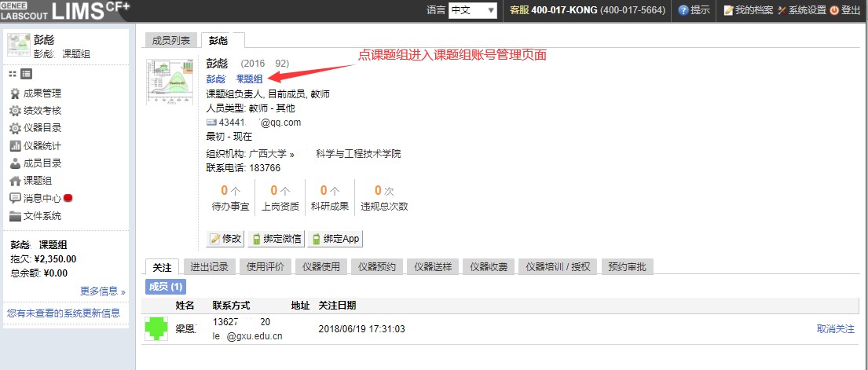This screenshot has width=868, height=370.
Task: Click the 绑定微信 button
Action: (x=277, y=239)
